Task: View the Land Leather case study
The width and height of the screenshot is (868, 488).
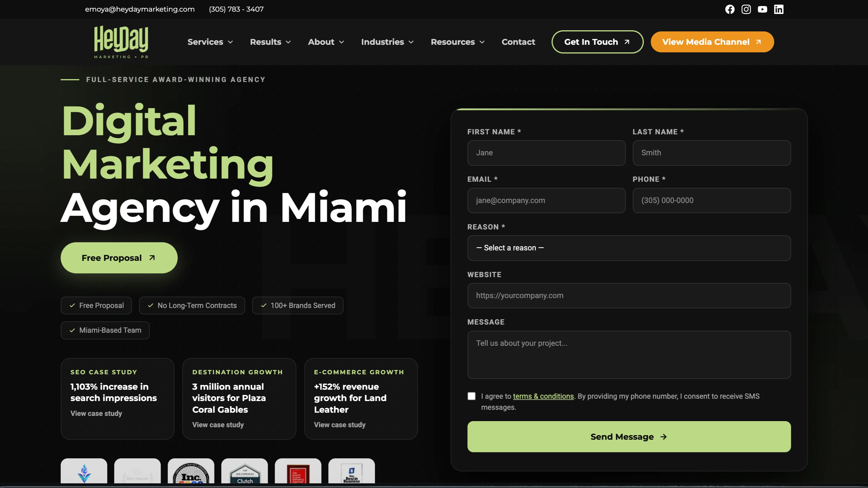Action: pyautogui.click(x=340, y=425)
